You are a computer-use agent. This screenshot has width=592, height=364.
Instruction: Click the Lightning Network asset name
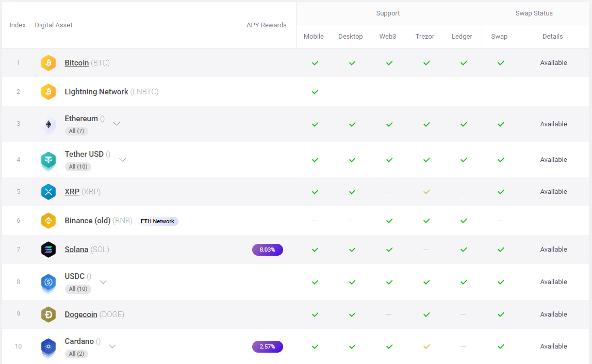pyautogui.click(x=96, y=92)
